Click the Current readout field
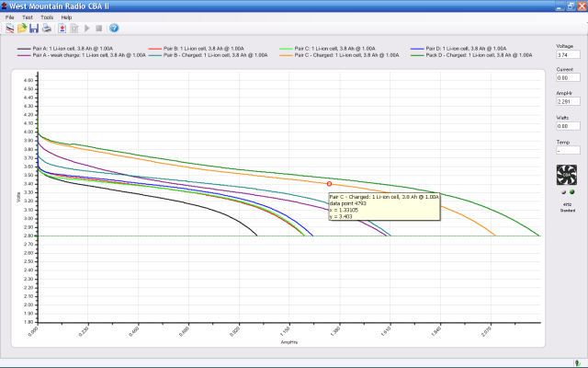 tap(568, 77)
